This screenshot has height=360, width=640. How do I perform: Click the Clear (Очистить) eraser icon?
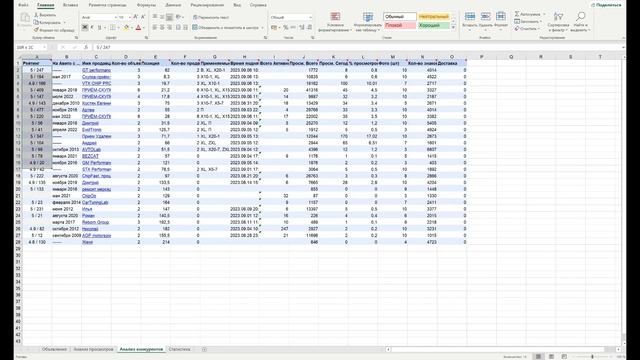(517, 29)
